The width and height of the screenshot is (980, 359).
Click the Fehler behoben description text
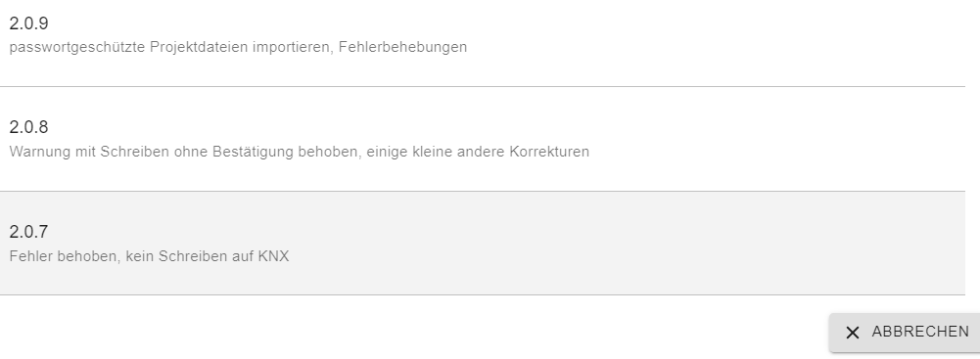[150, 256]
